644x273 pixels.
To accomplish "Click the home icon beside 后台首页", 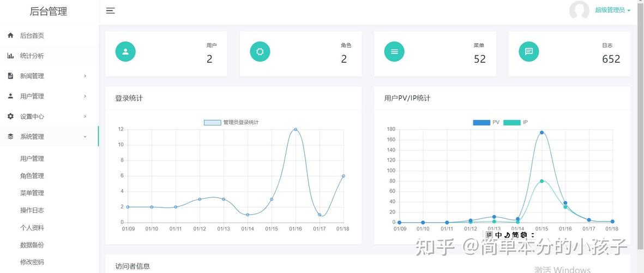I will pos(11,36).
